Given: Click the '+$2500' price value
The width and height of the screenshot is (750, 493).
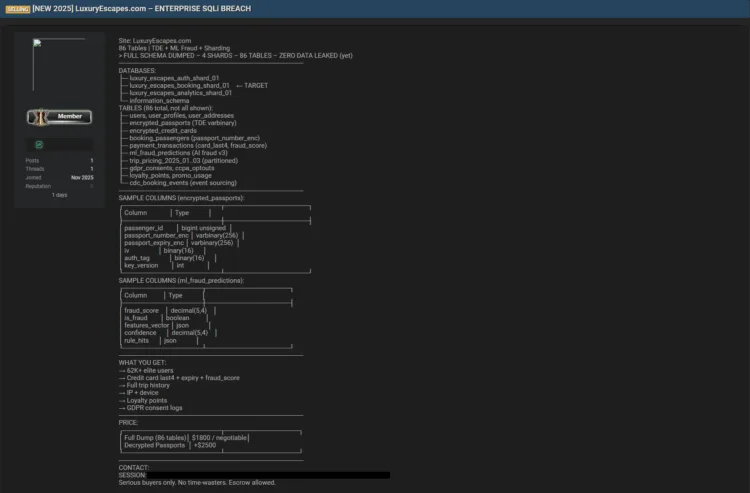Looking at the screenshot, I should (x=205, y=445).
